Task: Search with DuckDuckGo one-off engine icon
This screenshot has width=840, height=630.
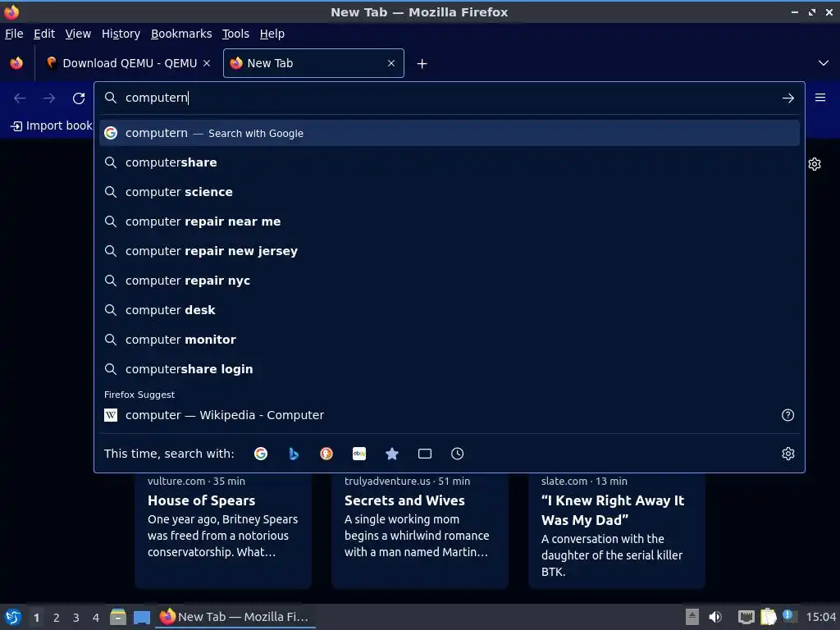Action: point(326,454)
